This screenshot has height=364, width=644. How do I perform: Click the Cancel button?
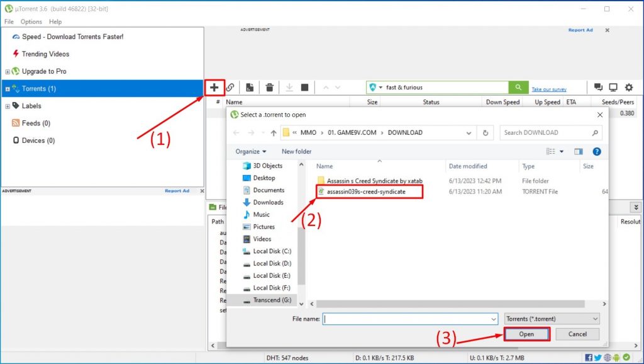[x=577, y=334]
